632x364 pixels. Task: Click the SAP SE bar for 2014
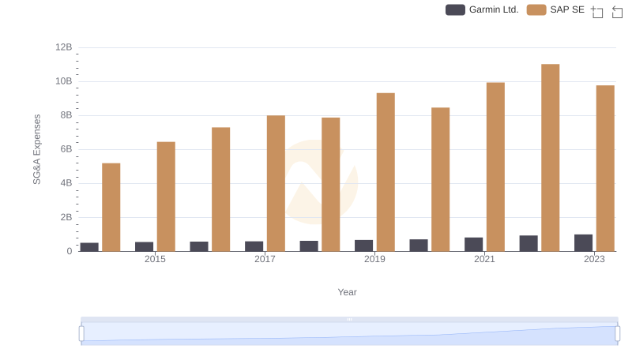coord(111,207)
